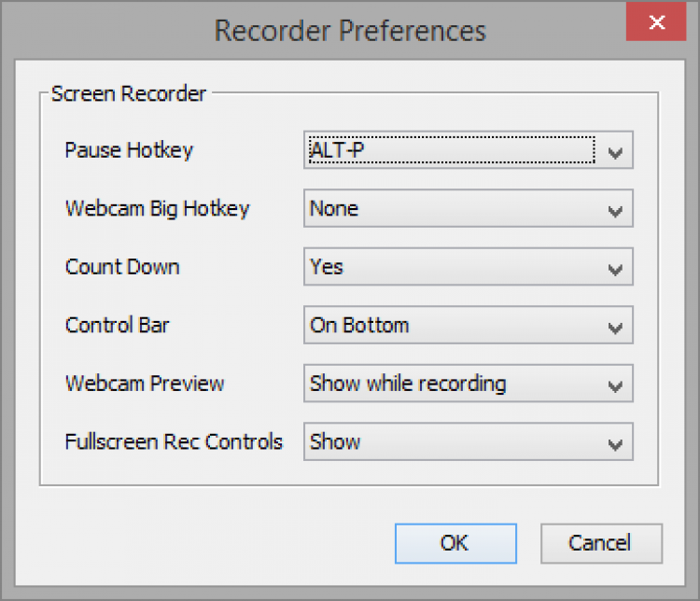Image resolution: width=700 pixels, height=601 pixels.
Task: Close the Recorder Preferences dialog
Action: click(x=656, y=21)
